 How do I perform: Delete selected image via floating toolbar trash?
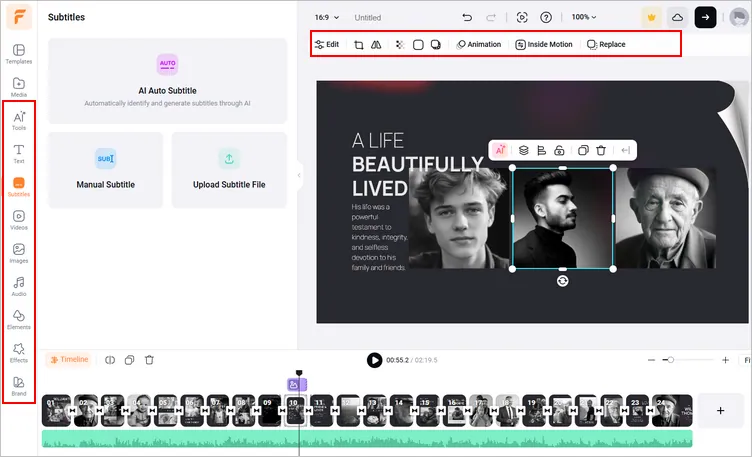click(601, 151)
